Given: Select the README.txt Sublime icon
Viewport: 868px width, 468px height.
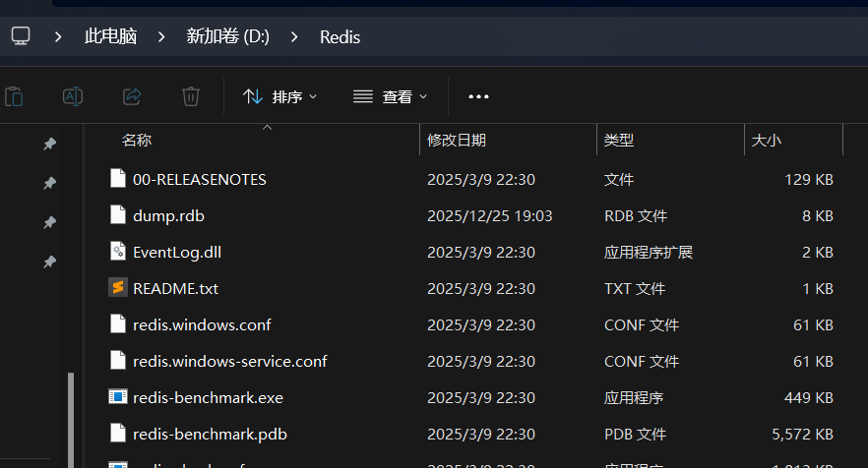Looking at the screenshot, I should click(x=118, y=287).
